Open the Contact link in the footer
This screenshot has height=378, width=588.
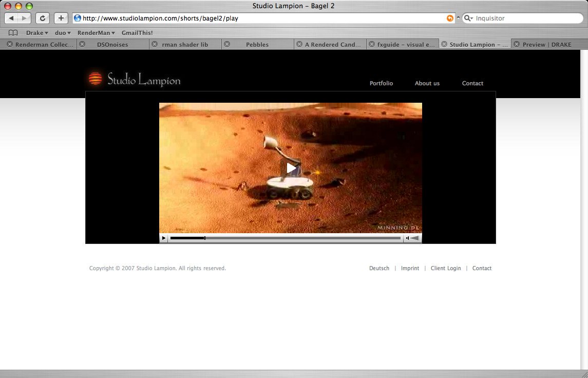tap(482, 268)
